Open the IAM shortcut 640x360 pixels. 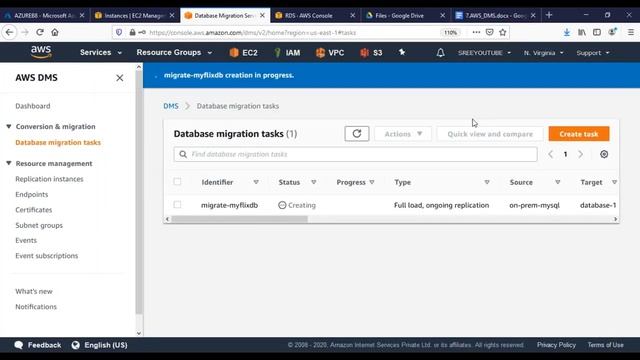click(x=287, y=53)
